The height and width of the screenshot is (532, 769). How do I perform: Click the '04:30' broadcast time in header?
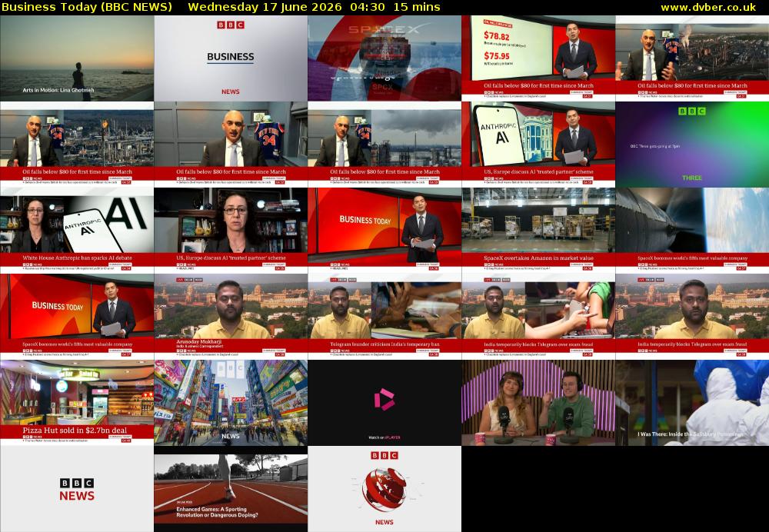[x=365, y=8]
